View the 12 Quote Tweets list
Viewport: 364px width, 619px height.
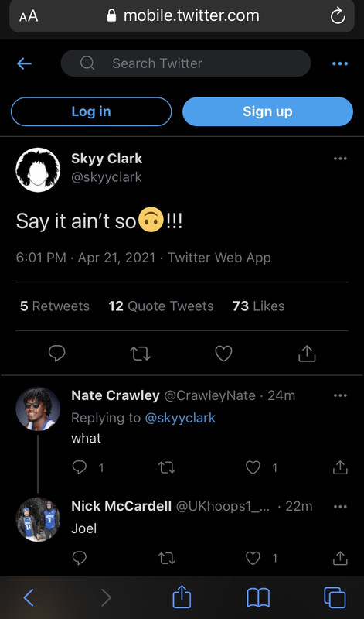click(x=161, y=306)
